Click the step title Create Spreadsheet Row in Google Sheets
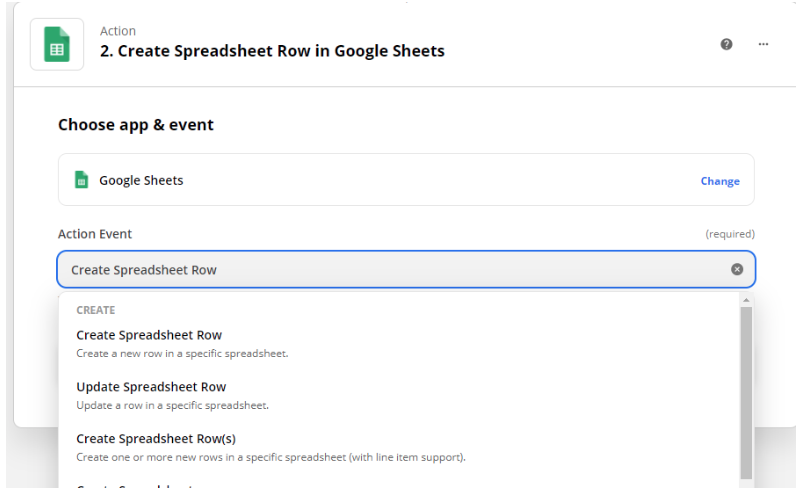This screenshot has width=796, height=488. tap(272, 51)
